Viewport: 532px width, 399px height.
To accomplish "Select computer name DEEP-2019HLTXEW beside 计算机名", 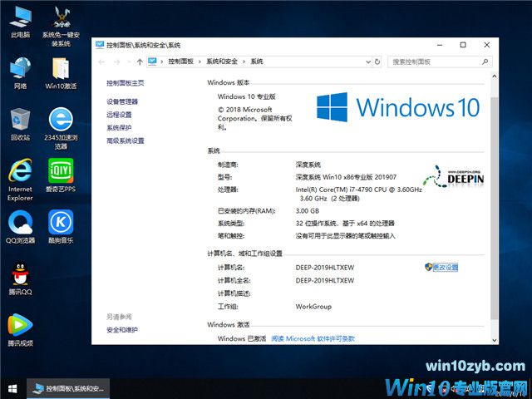I will click(x=325, y=268).
